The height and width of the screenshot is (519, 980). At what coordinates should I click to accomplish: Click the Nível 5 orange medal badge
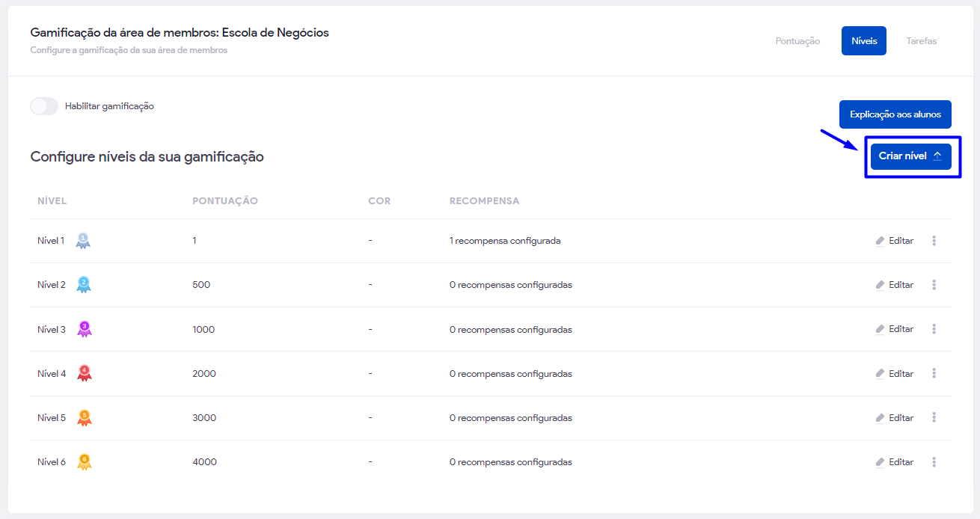click(85, 417)
